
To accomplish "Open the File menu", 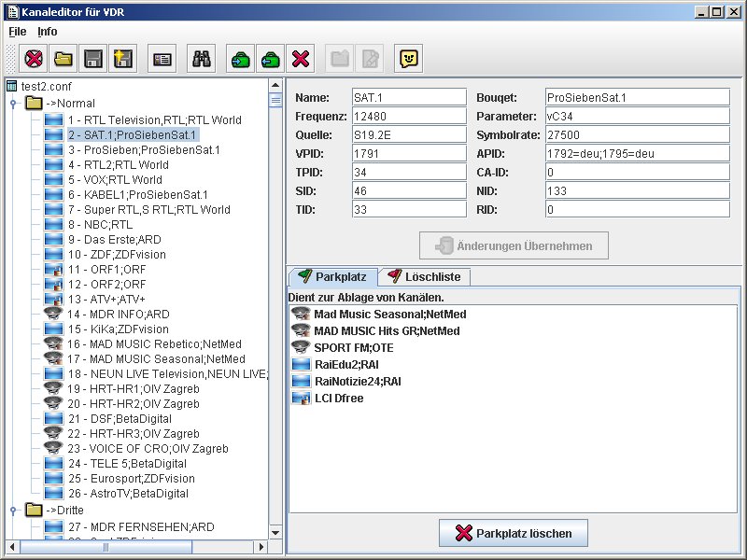I will click(x=17, y=31).
